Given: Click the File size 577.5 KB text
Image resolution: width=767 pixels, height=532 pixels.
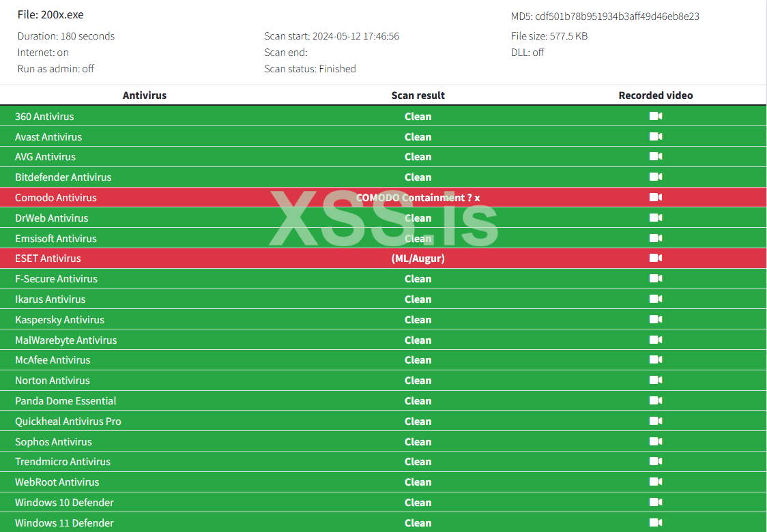Looking at the screenshot, I should (549, 36).
